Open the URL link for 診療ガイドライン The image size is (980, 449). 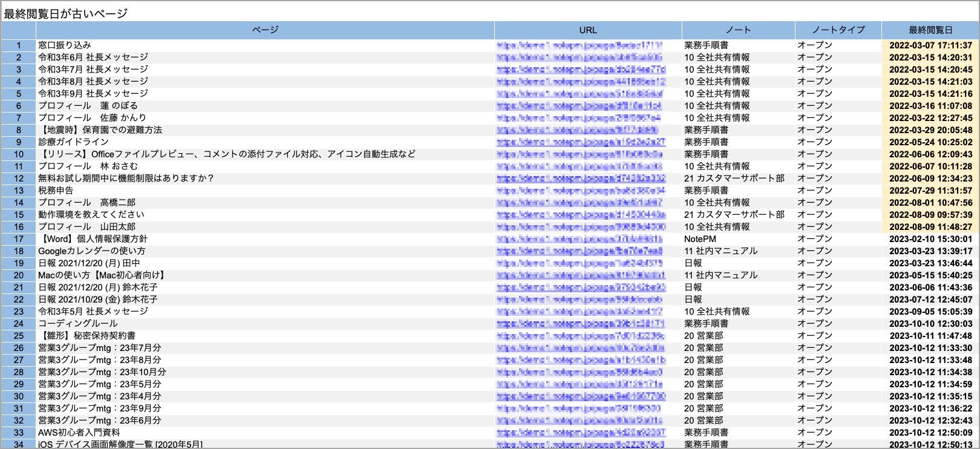click(581, 142)
